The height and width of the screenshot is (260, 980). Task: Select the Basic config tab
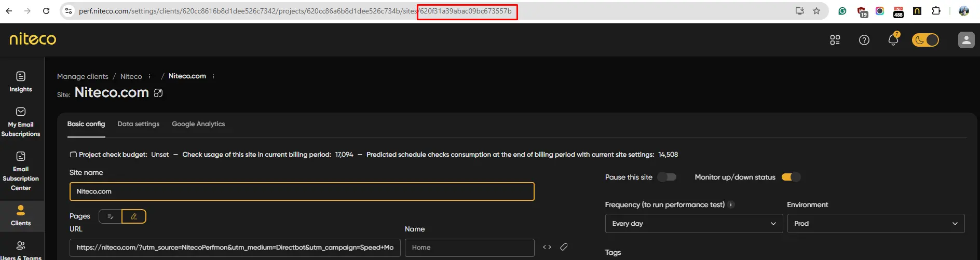click(86, 124)
